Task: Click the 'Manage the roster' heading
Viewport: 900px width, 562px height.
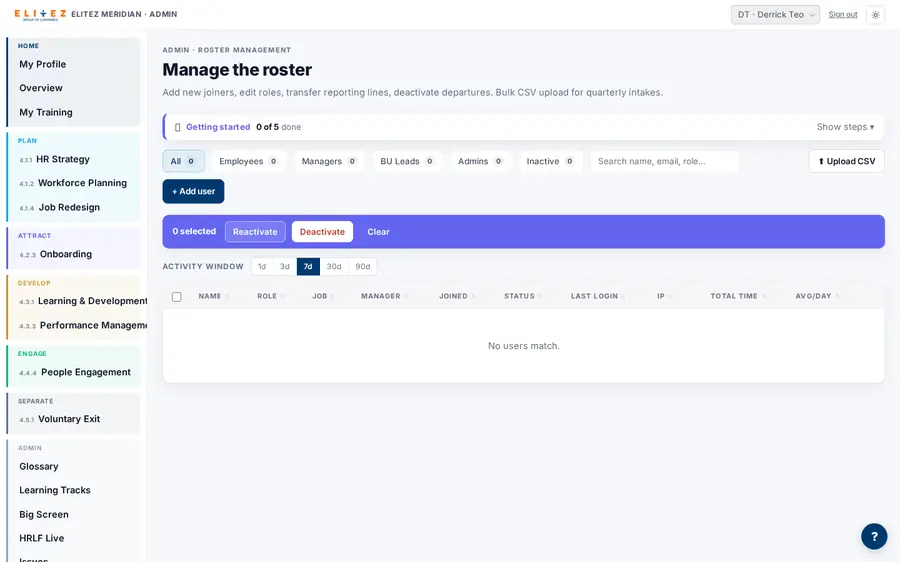Action: point(237,69)
